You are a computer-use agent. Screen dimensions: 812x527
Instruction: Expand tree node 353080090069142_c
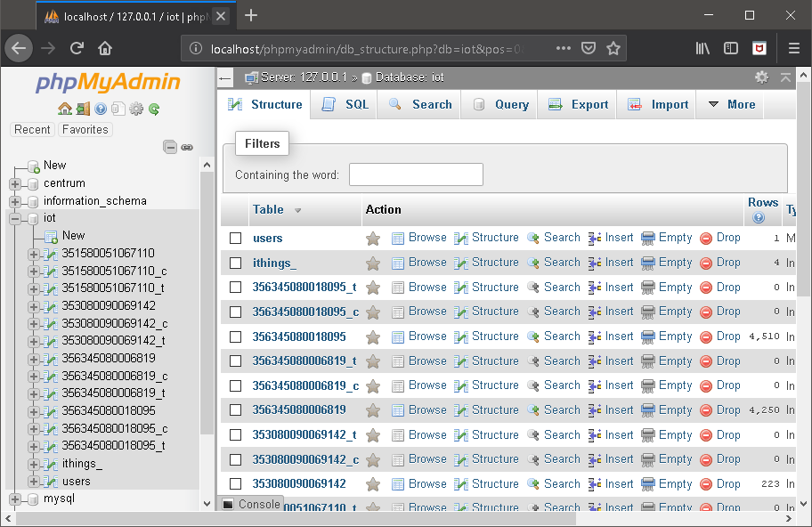(x=34, y=324)
